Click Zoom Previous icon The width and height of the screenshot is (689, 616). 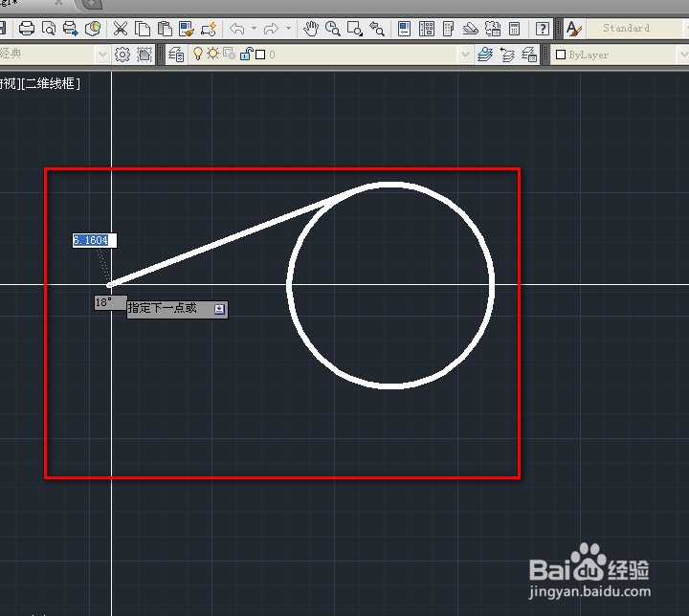[377, 29]
